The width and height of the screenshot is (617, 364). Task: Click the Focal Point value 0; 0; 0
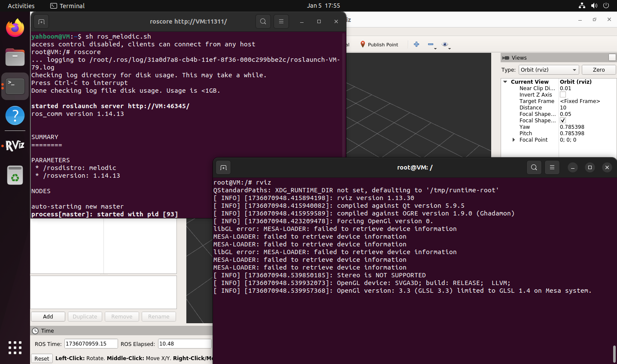[x=568, y=140]
